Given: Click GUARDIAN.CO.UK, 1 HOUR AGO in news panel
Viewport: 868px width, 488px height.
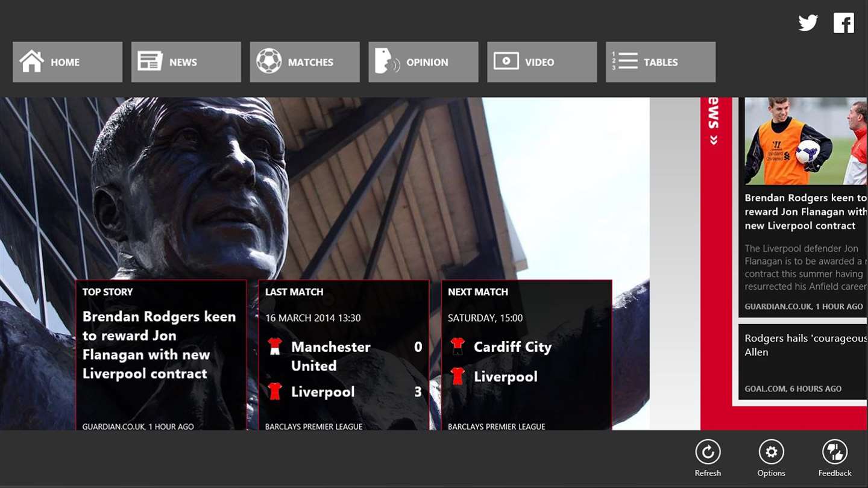Looking at the screenshot, I should tap(804, 307).
